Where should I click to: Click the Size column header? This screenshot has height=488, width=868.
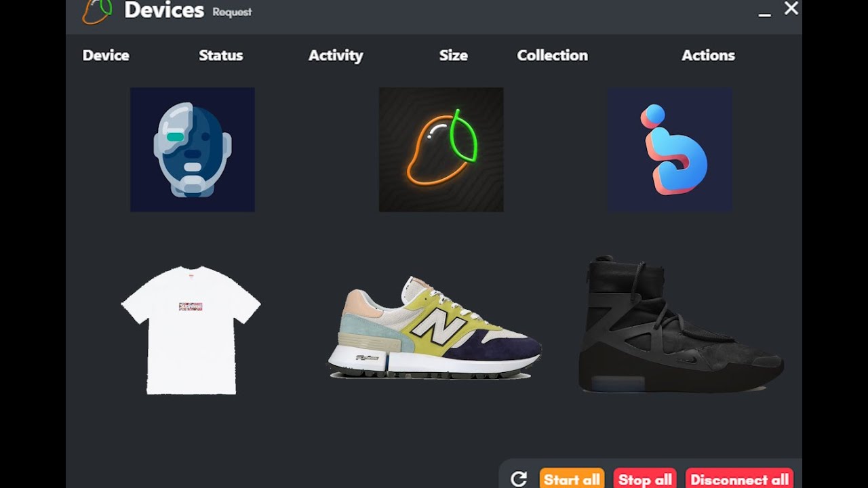point(454,56)
